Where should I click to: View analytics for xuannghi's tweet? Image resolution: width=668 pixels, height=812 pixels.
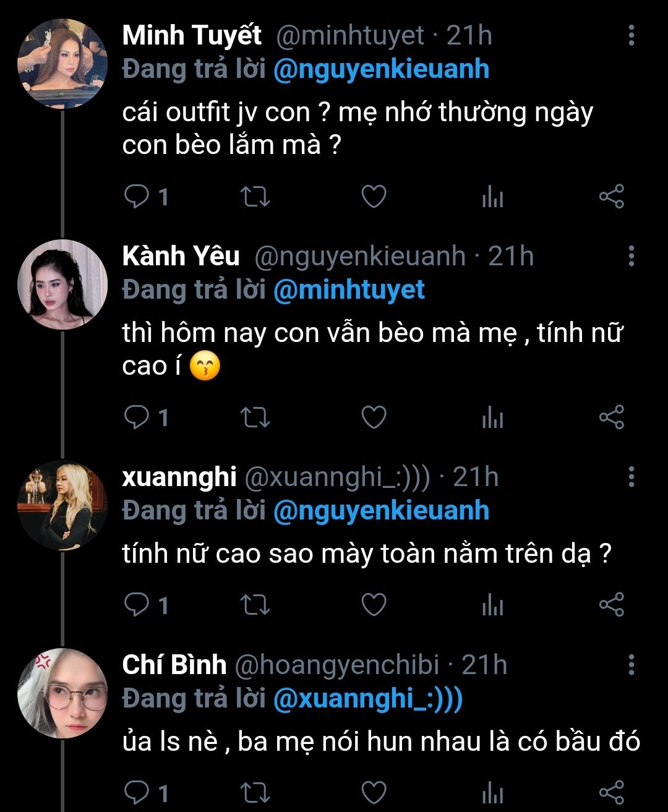pyautogui.click(x=492, y=605)
